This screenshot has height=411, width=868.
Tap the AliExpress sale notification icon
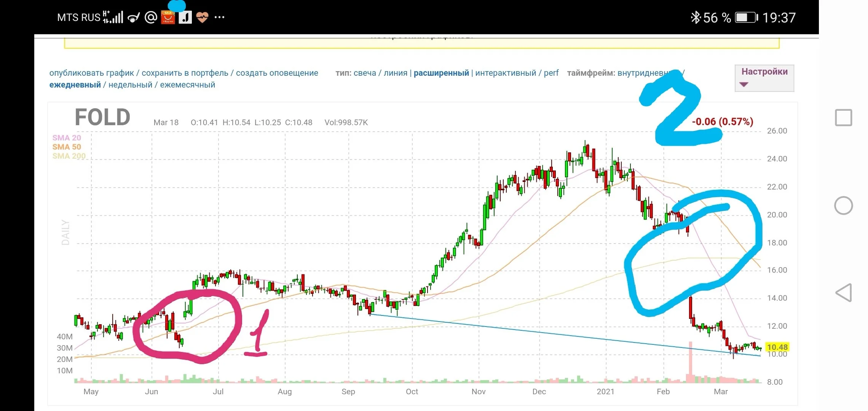(168, 17)
